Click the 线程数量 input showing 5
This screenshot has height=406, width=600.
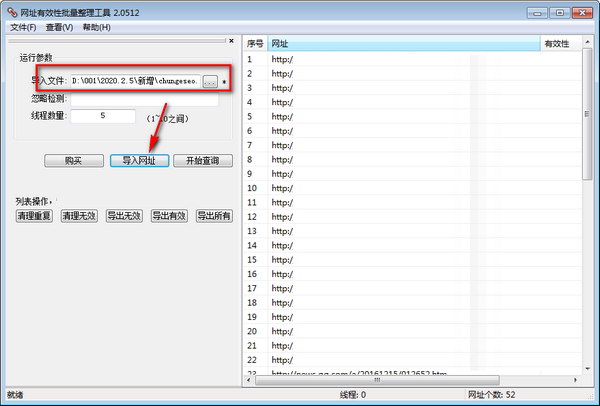103,116
